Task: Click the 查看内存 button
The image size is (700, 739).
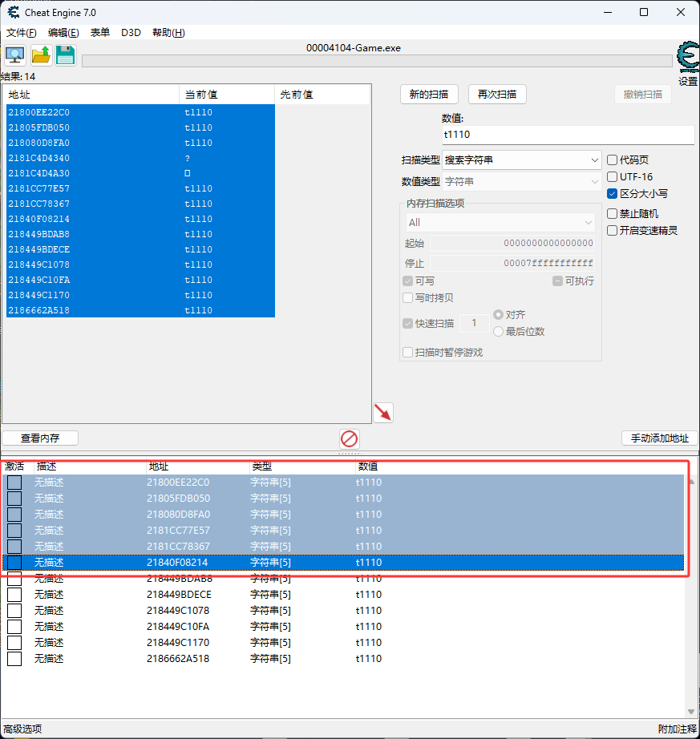Action: click(x=40, y=438)
